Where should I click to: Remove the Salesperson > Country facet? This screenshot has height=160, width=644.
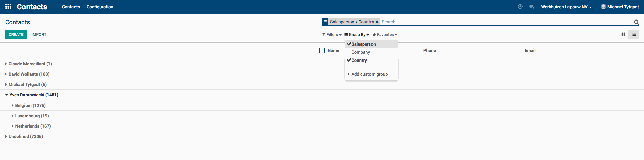377,22
